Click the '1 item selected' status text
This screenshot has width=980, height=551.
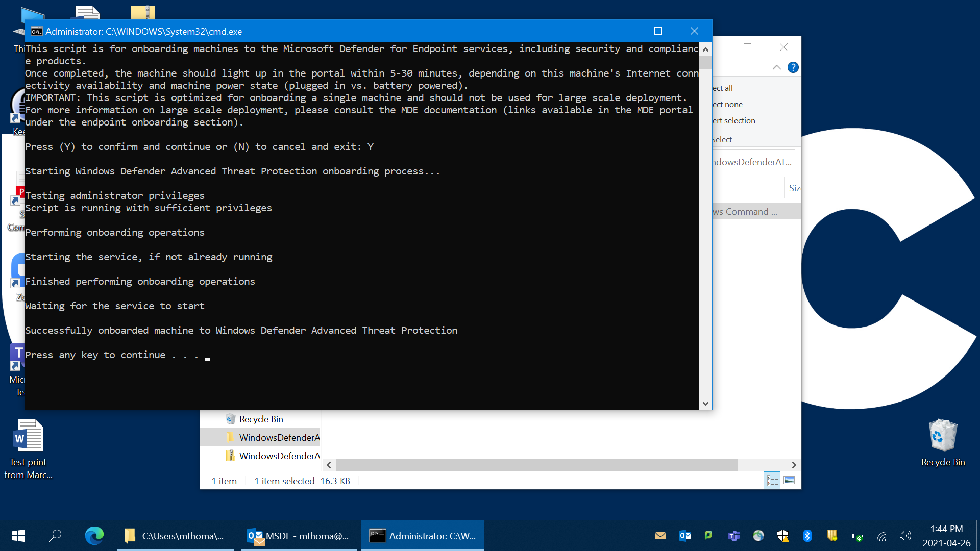(284, 481)
